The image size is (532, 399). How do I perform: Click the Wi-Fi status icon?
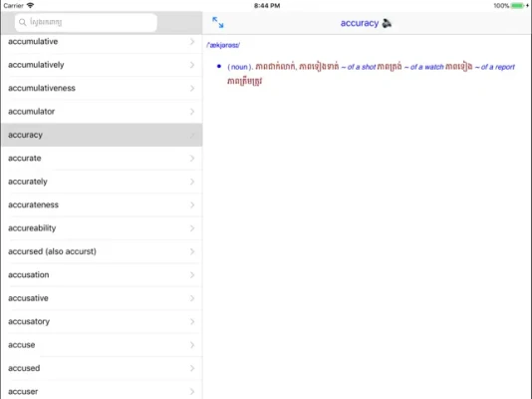[x=30, y=5]
